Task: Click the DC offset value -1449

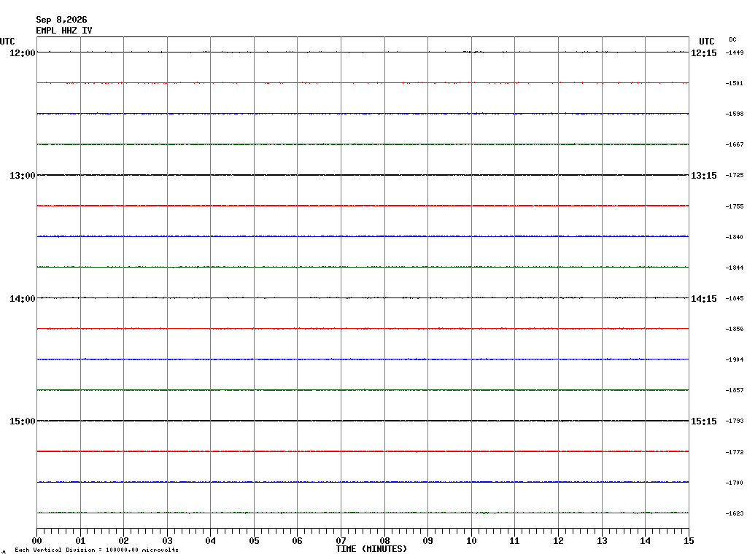Action: [734, 52]
